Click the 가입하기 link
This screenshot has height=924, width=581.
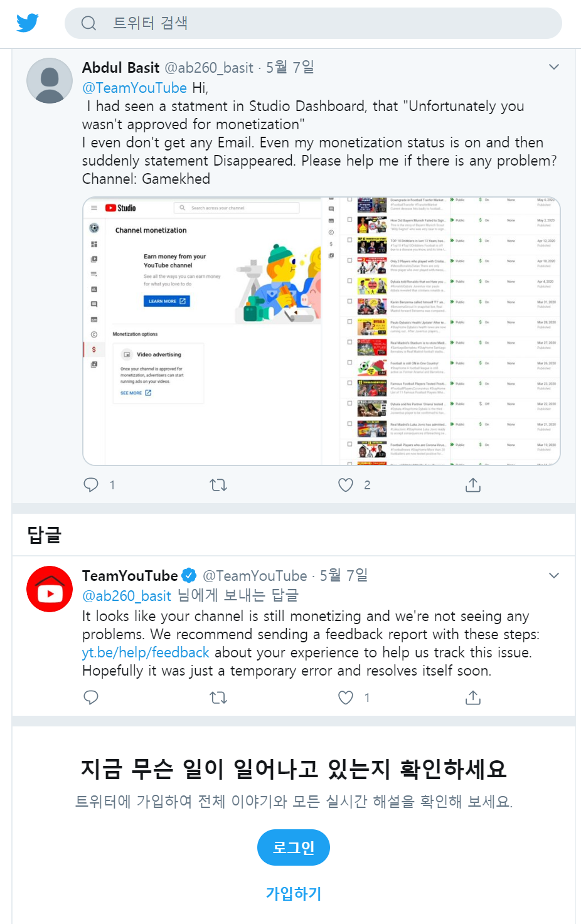click(294, 893)
